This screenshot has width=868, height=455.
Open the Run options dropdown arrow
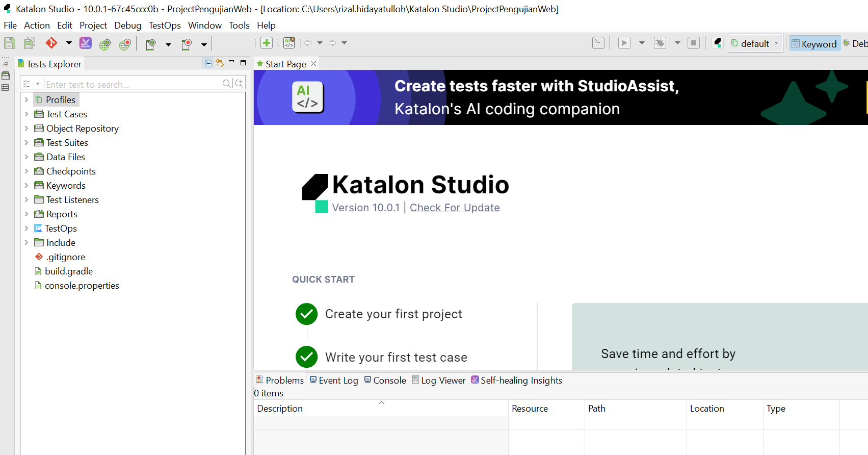642,43
